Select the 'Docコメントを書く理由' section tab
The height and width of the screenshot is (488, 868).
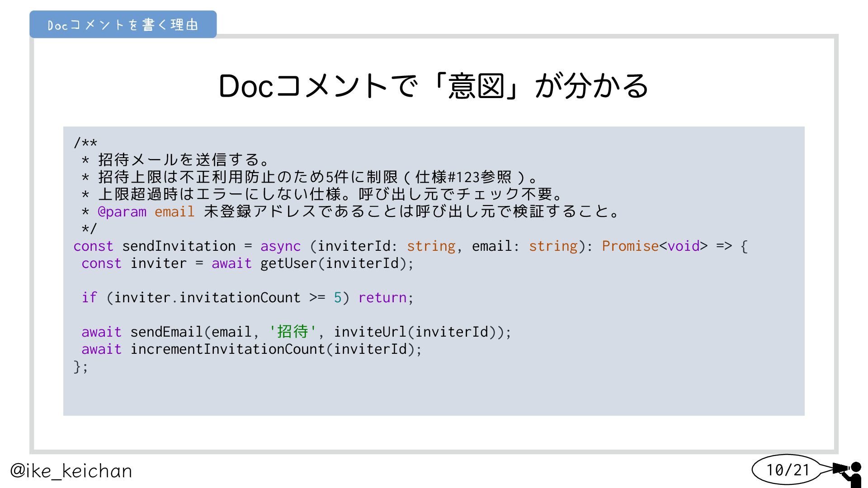[x=123, y=24]
